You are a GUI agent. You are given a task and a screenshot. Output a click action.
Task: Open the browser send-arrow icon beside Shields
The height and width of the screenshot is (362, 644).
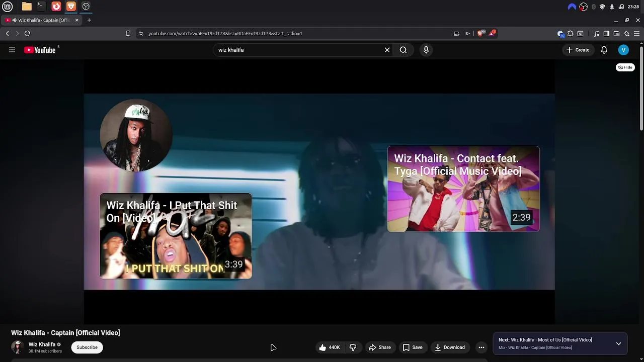468,33
